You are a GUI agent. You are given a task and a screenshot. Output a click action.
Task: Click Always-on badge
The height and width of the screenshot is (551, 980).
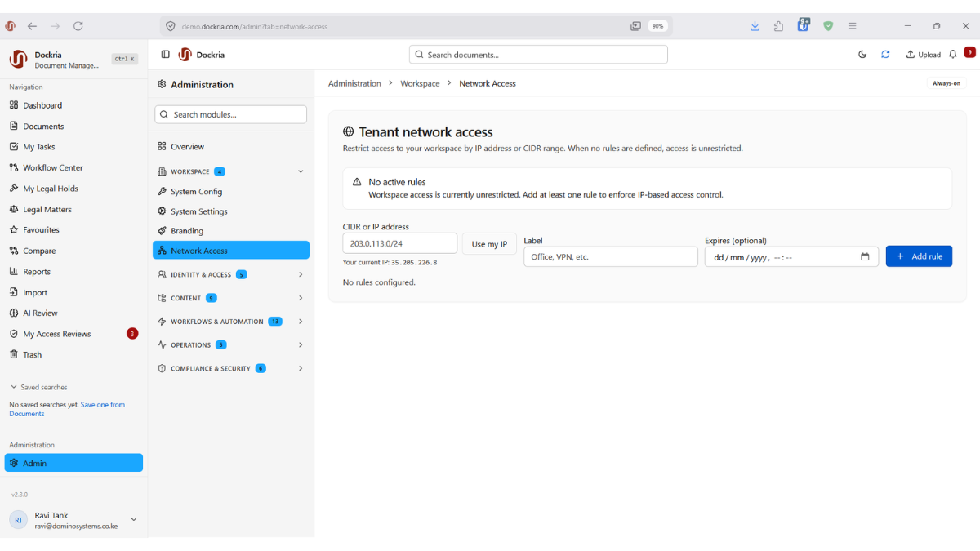click(x=947, y=83)
